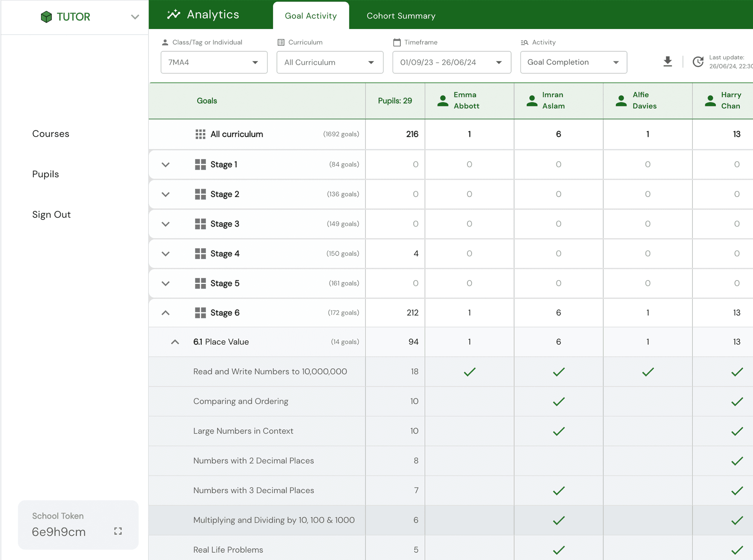Click Emma Abbott's pupil avatar icon
Viewport: 753px width, 560px height.
pyautogui.click(x=443, y=101)
